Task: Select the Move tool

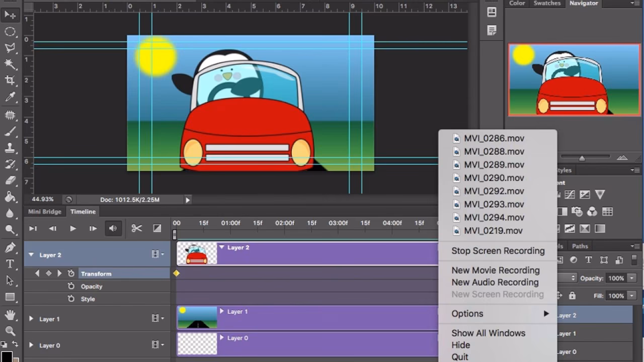Action: [x=11, y=15]
